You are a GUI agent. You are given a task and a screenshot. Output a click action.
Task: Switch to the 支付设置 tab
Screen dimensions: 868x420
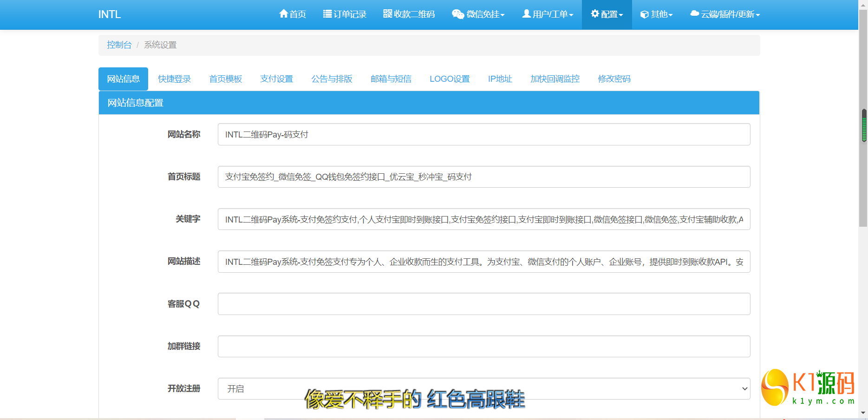coord(276,79)
